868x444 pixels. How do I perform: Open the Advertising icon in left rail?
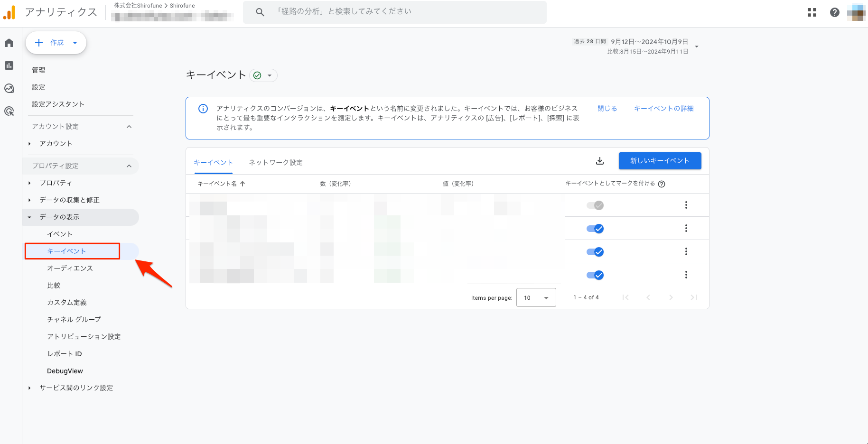[x=9, y=111]
